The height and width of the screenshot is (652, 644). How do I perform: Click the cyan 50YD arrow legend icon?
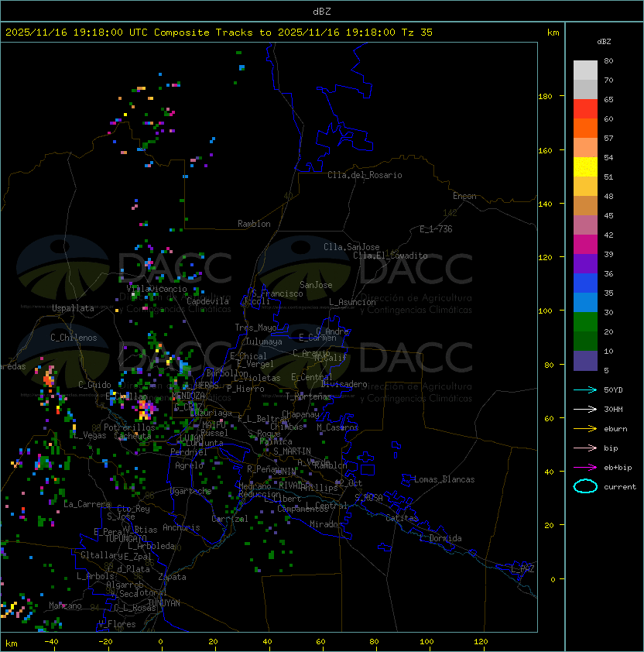pos(585,389)
